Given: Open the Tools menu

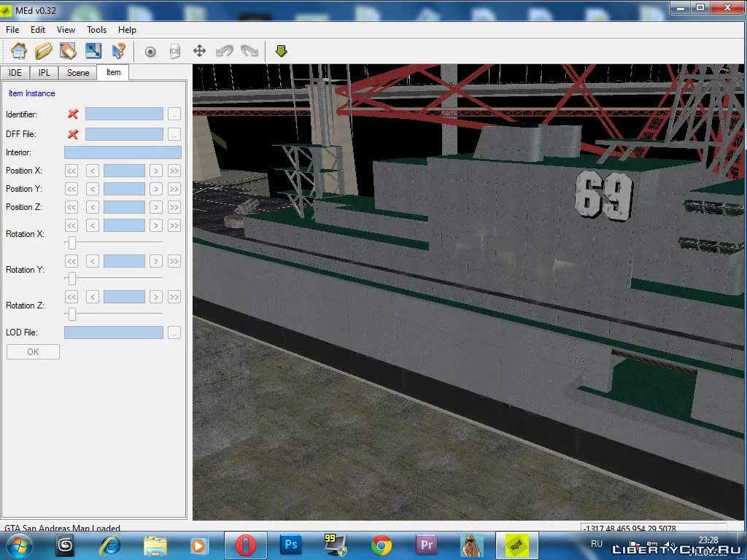Looking at the screenshot, I should 97,29.
